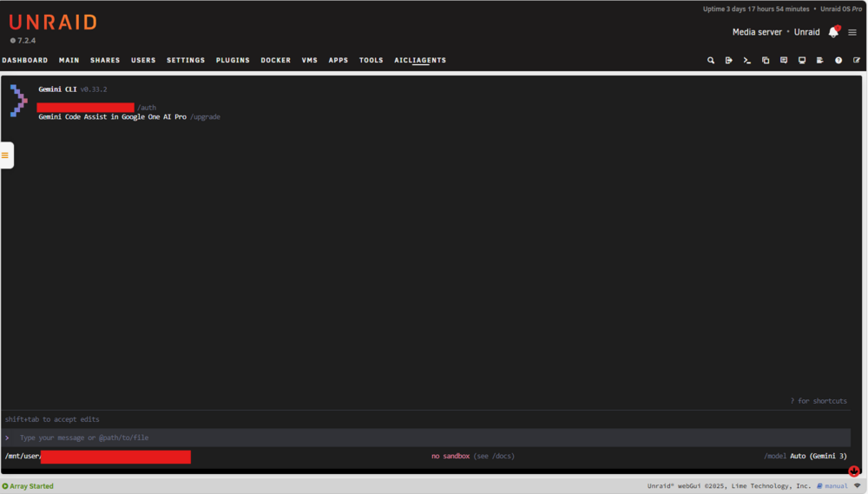Click the Wi-Fi status icon in footer
Viewport: 868px width, 494px height.
[858, 485]
